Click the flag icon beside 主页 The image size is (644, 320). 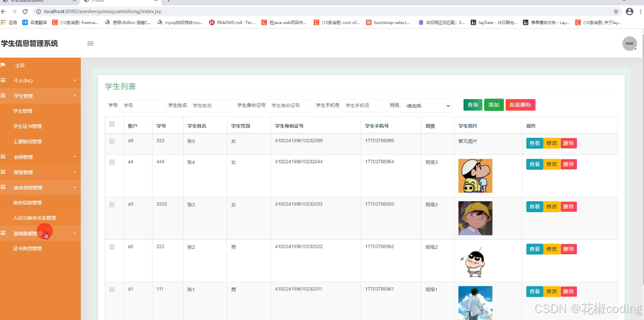(x=3, y=65)
